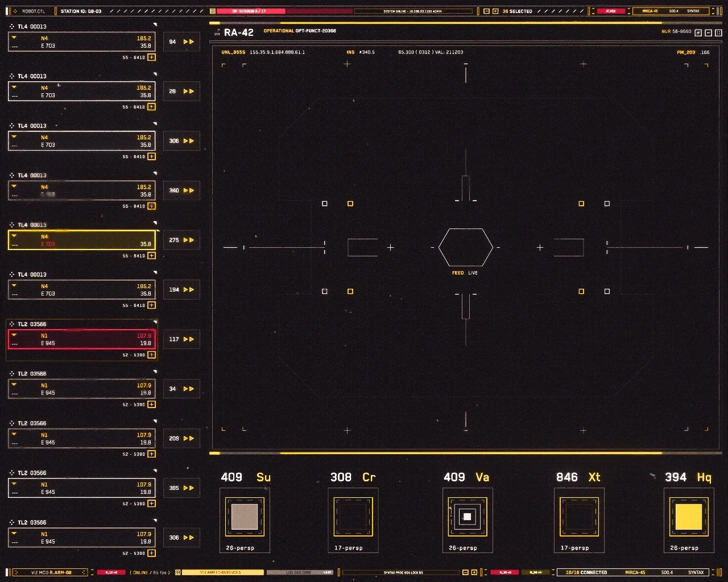Click plus icon under card beside 94 button
Image resolution: width=728 pixels, height=582 pixels.
pyautogui.click(x=151, y=57)
